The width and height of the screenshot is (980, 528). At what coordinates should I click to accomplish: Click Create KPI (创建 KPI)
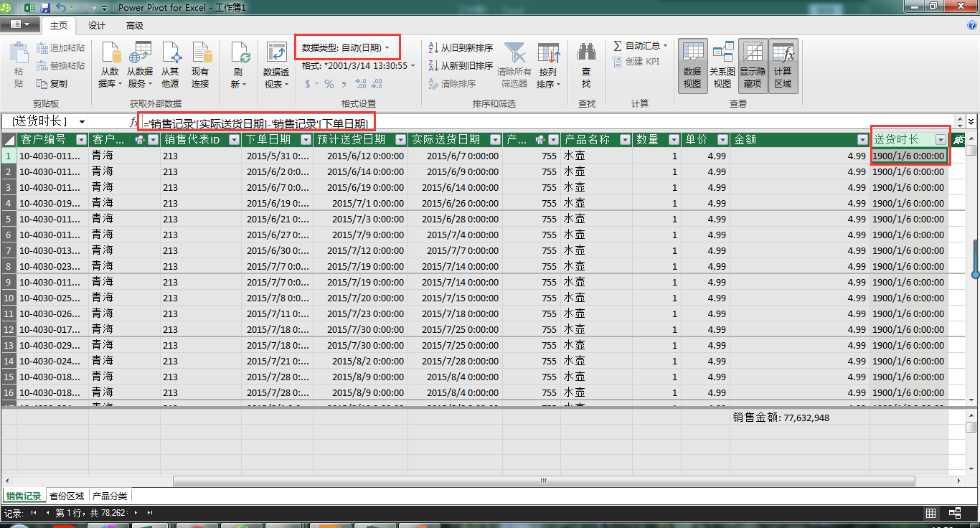tap(637, 62)
